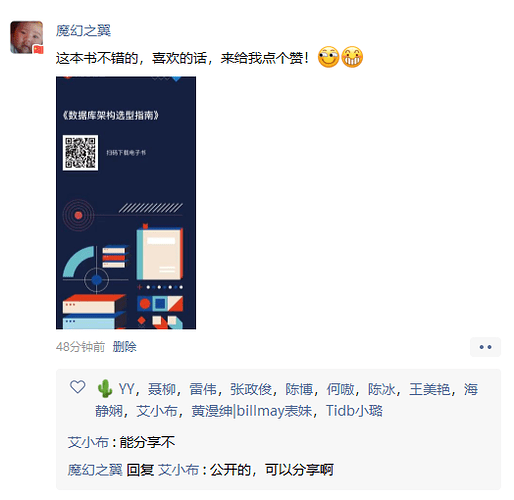This screenshot has height=500, width=514.
Task: Open liker 聂柳's profile
Action: point(162,389)
